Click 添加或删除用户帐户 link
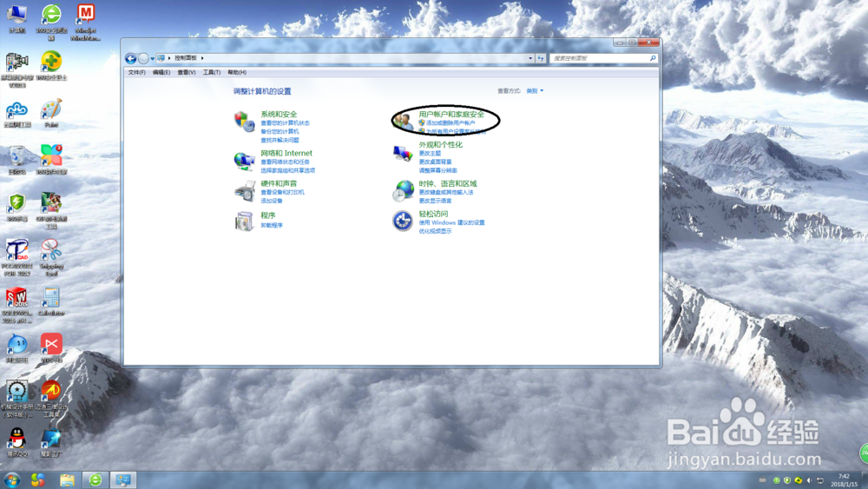The width and height of the screenshot is (868, 489). click(450, 123)
